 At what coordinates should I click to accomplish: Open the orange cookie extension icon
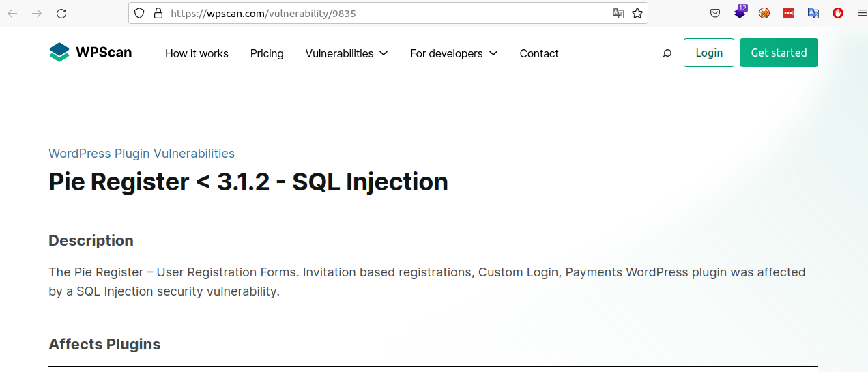[764, 13]
